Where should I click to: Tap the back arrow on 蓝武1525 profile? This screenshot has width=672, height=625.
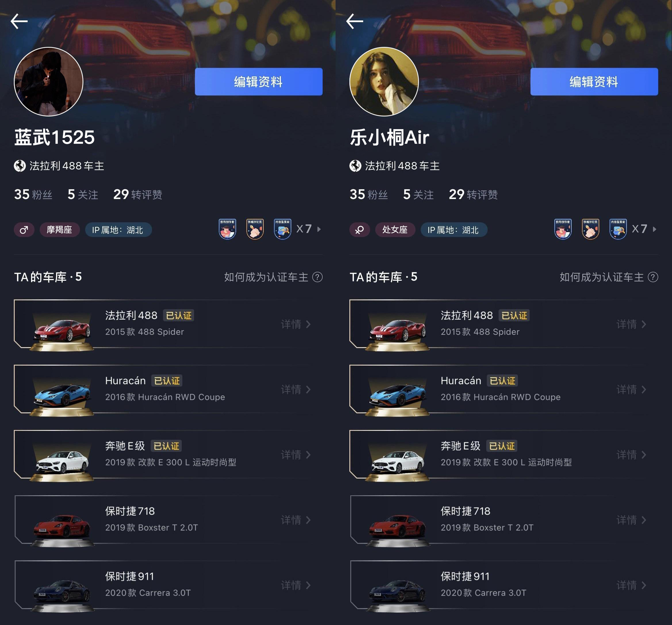pyautogui.click(x=19, y=21)
